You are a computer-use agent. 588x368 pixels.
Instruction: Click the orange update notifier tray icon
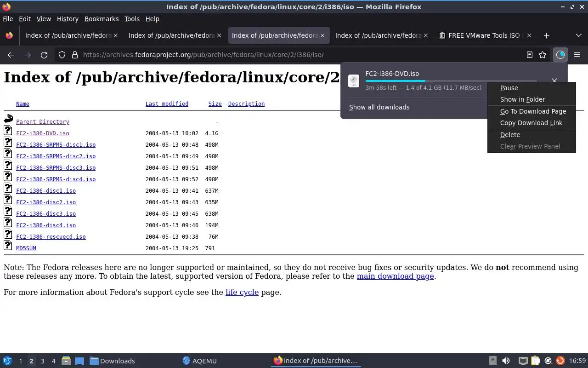560,361
